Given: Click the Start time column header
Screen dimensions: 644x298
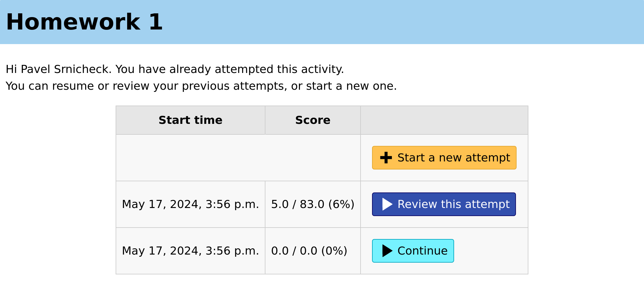Looking at the screenshot, I should (x=191, y=120).
